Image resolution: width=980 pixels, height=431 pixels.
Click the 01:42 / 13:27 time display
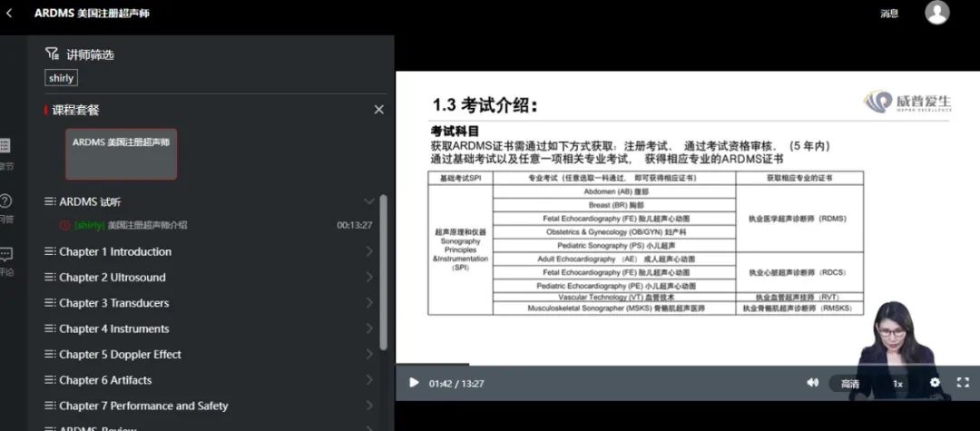456,384
